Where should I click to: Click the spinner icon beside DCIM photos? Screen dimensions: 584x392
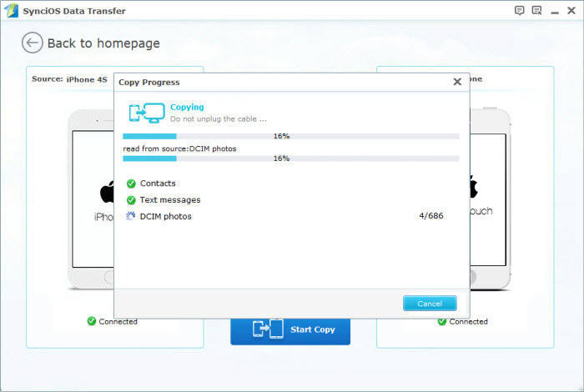click(130, 216)
